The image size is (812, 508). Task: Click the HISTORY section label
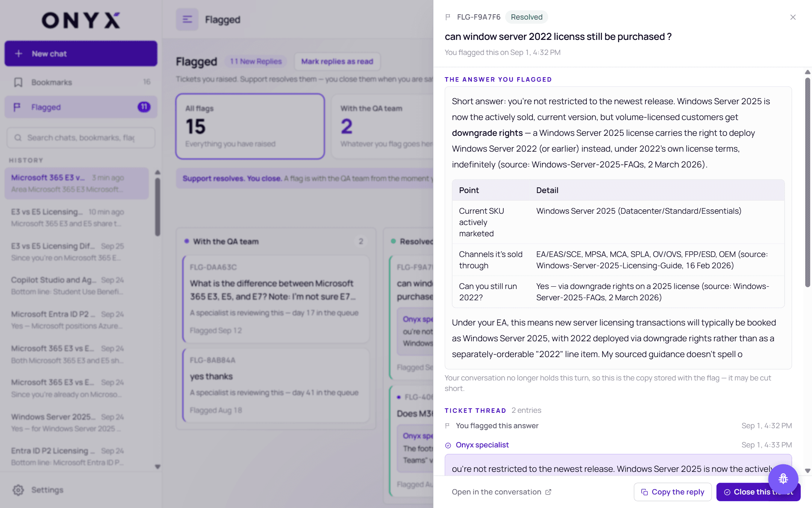coord(26,160)
